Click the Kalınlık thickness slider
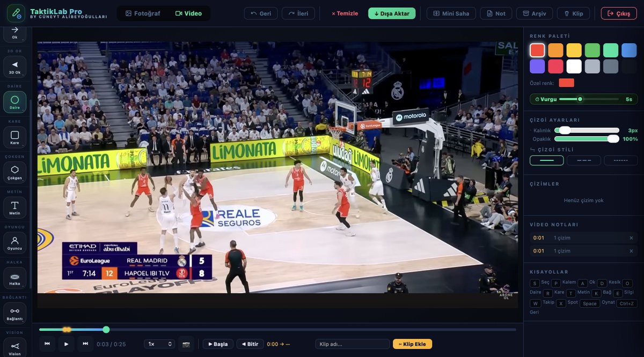The image size is (644, 357). coord(587,130)
